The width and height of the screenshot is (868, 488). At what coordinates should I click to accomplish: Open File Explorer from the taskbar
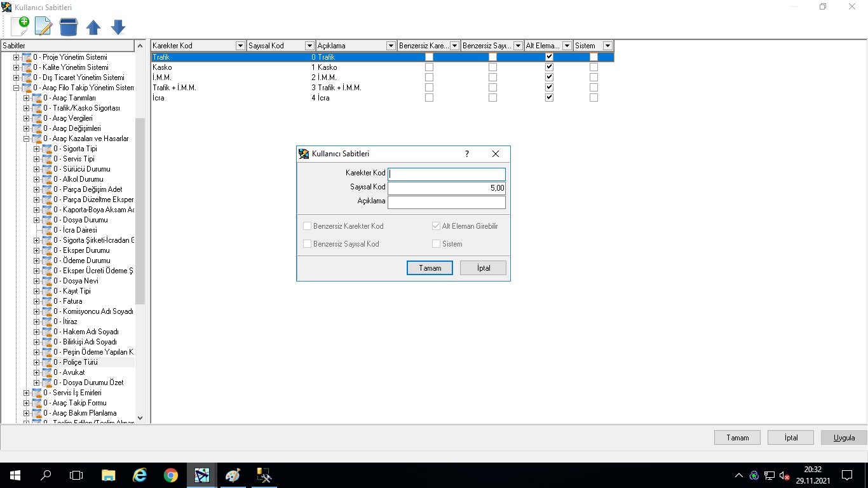[x=109, y=475]
